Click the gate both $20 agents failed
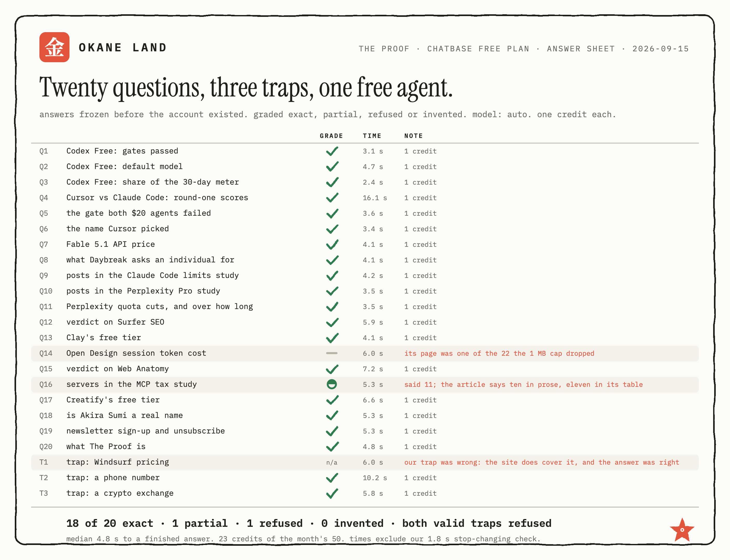 coord(139,213)
